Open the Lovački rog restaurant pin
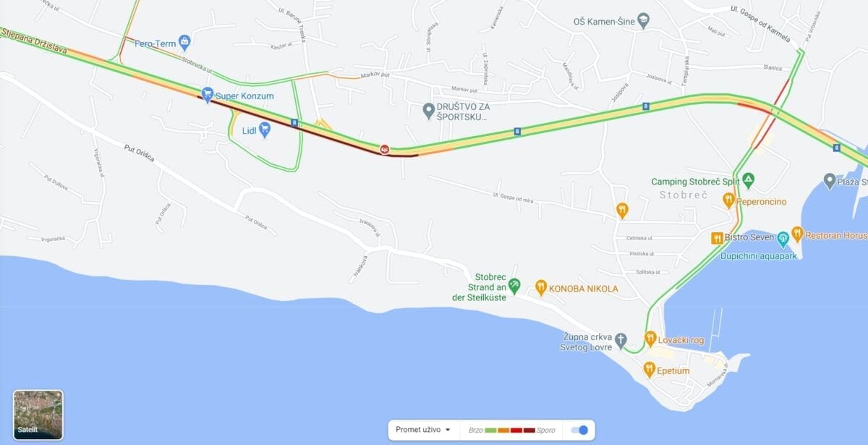This screenshot has width=868, height=445. pos(650,338)
